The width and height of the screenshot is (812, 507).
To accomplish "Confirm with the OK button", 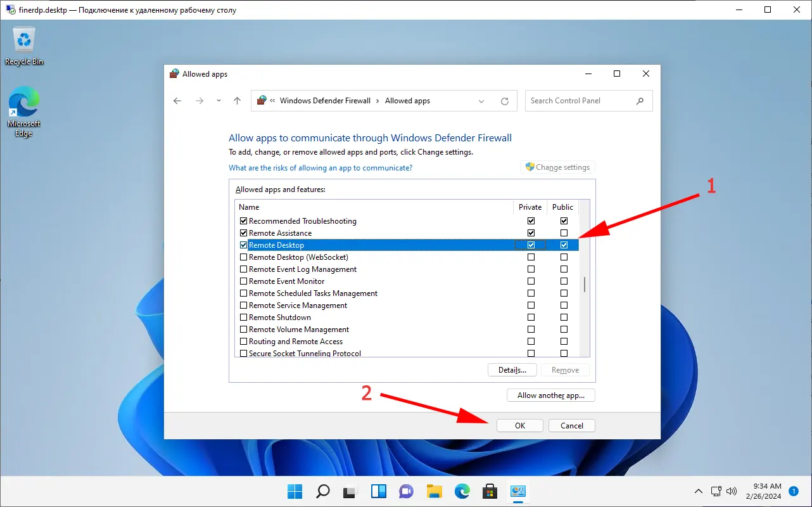I will (x=520, y=426).
